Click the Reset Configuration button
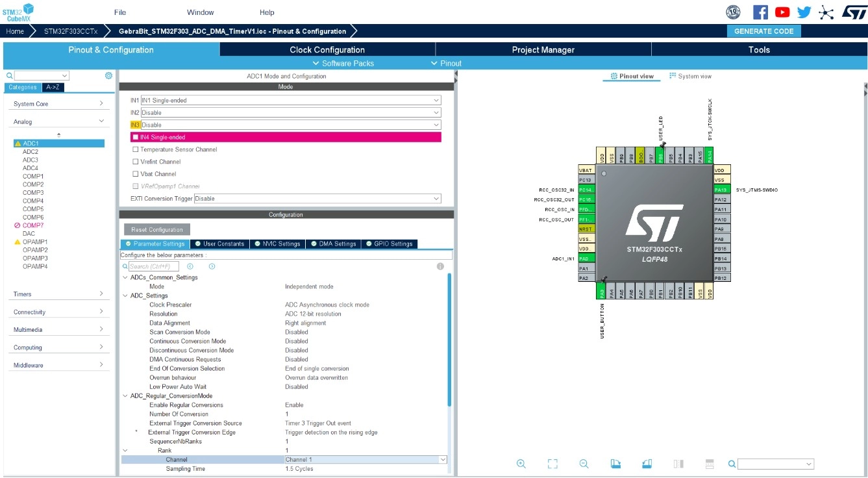The height and width of the screenshot is (478, 868). point(157,230)
